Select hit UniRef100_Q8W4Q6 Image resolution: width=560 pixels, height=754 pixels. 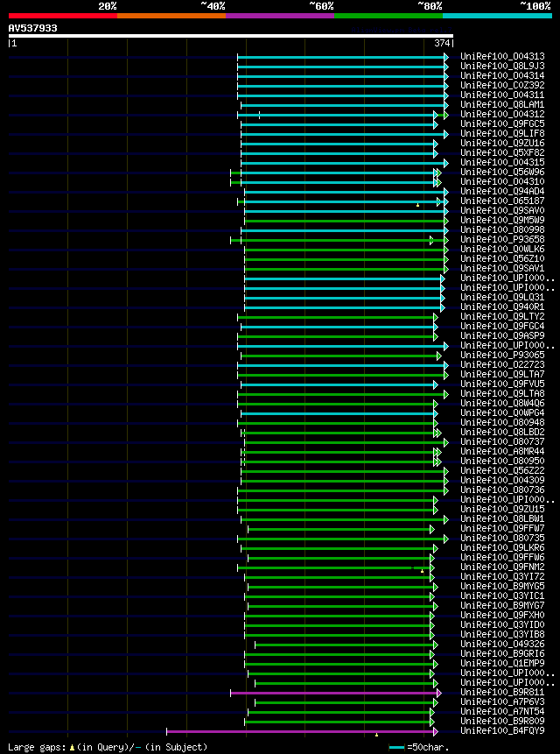[502, 403]
